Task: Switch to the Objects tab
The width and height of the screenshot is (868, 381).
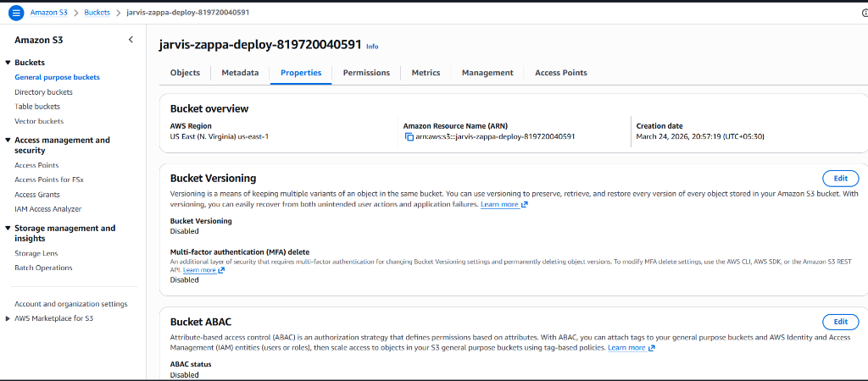Action: coord(185,73)
